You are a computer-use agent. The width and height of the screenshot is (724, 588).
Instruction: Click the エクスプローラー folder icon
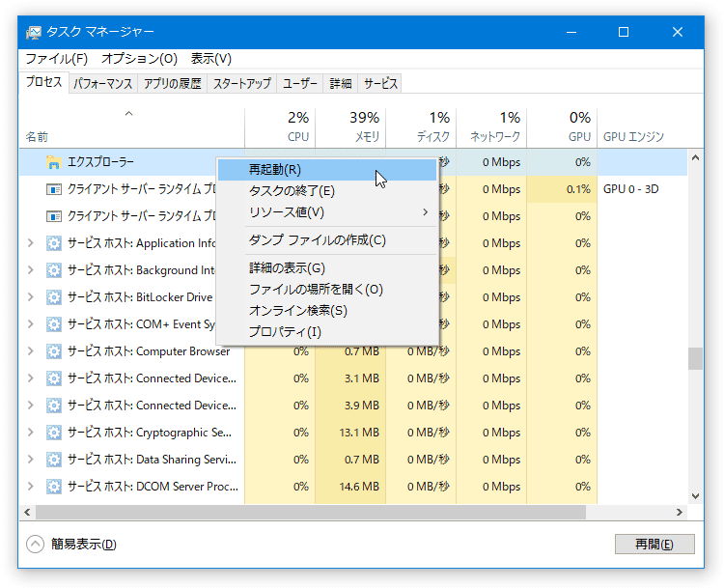tap(53, 162)
